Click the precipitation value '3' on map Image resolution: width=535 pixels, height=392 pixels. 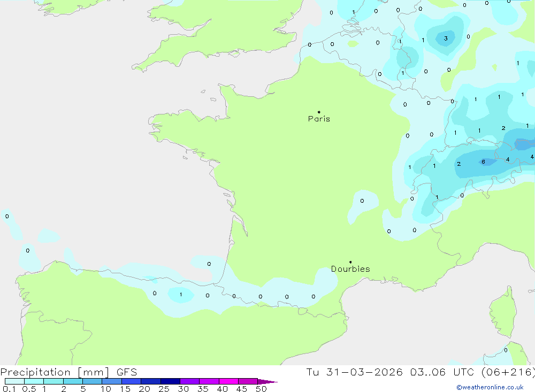point(446,39)
